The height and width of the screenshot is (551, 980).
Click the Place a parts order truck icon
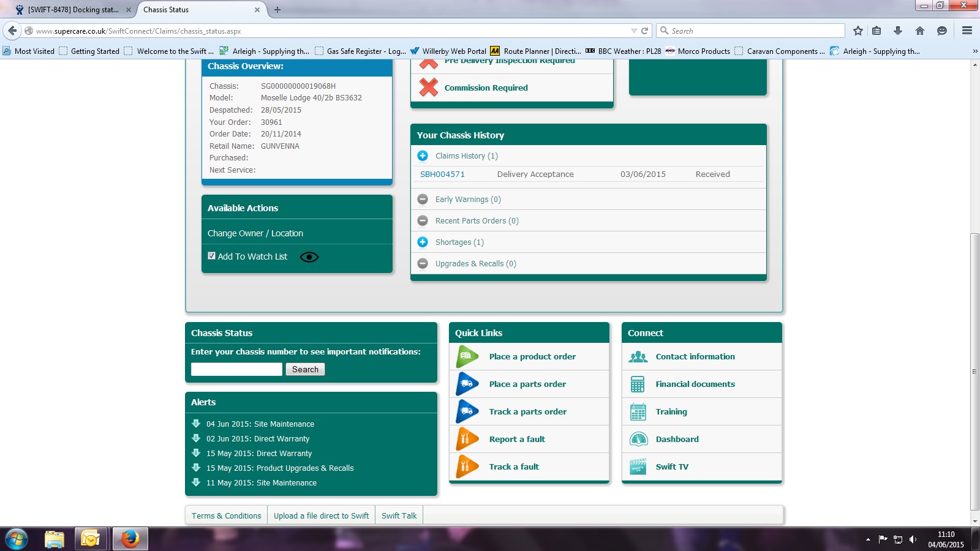point(467,384)
